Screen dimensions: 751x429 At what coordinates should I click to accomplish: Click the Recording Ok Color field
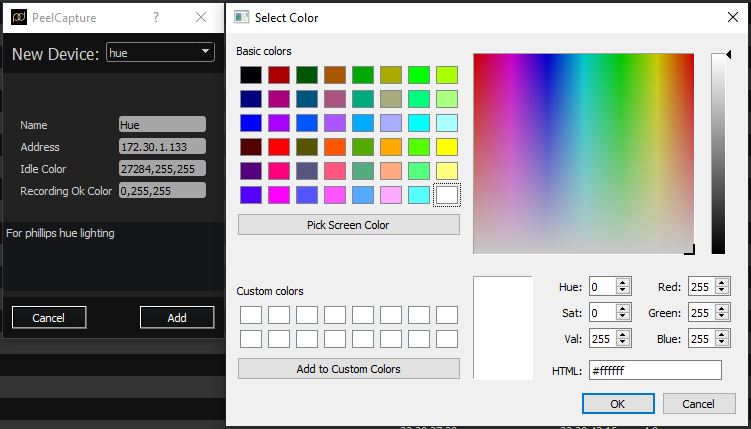(162, 191)
